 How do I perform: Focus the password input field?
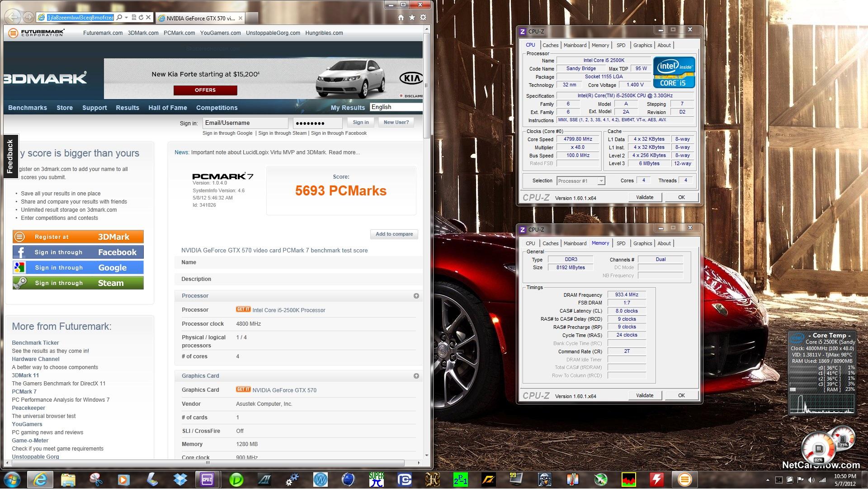[x=318, y=123]
